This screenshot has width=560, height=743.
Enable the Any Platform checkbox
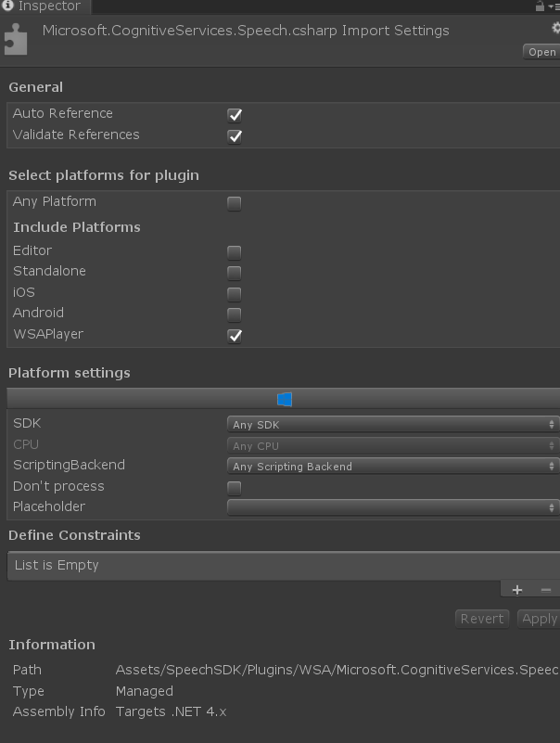coord(234,201)
